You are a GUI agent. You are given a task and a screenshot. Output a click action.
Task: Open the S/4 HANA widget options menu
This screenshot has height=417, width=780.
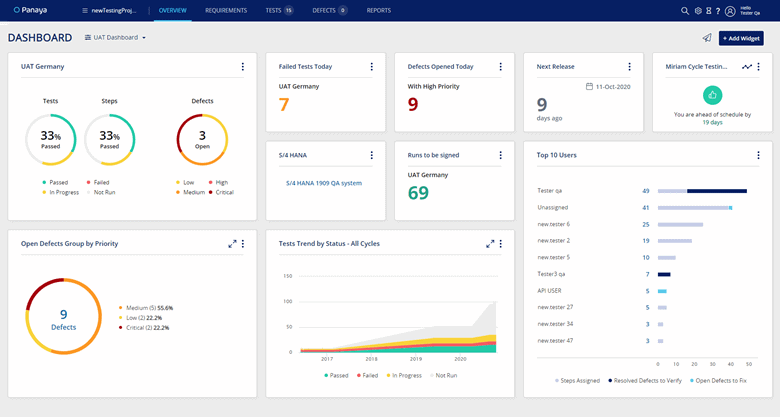pos(372,155)
